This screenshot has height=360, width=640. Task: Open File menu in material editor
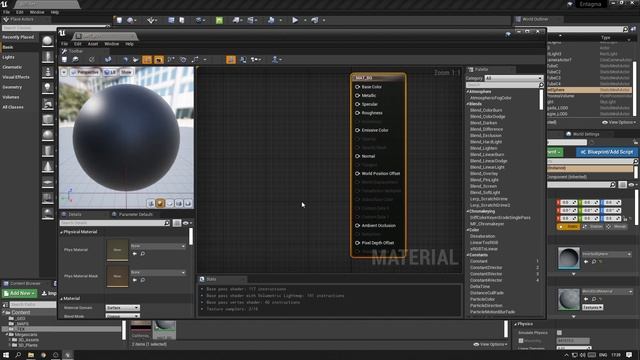point(64,44)
